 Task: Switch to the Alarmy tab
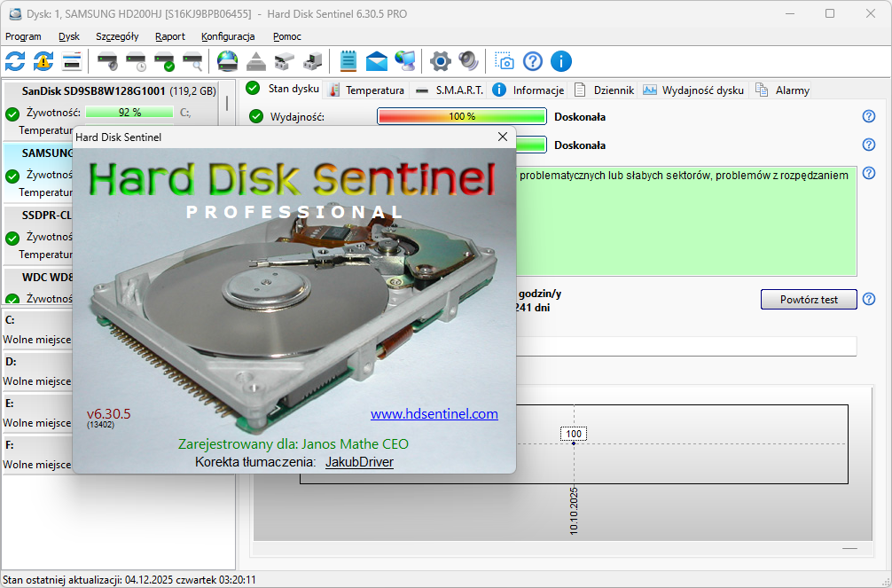coord(781,90)
